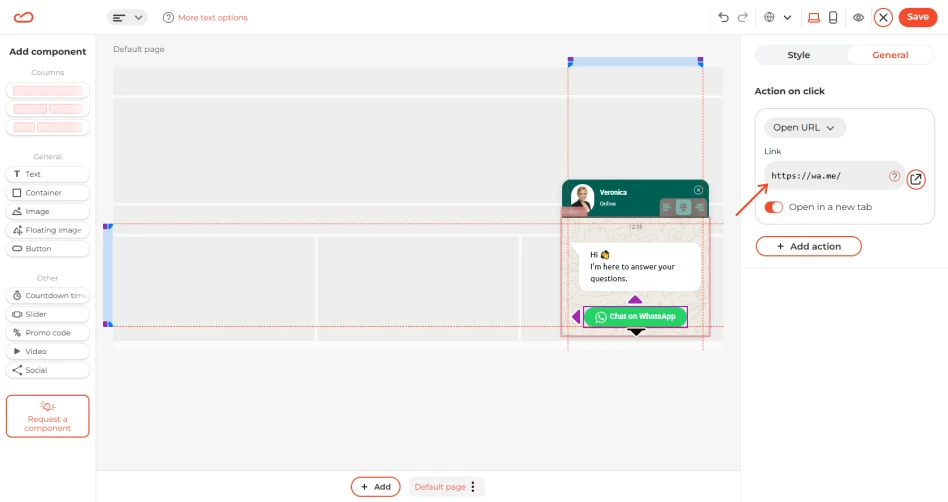The width and height of the screenshot is (948, 502).
Task: Add an Image component
Action: tap(48, 212)
